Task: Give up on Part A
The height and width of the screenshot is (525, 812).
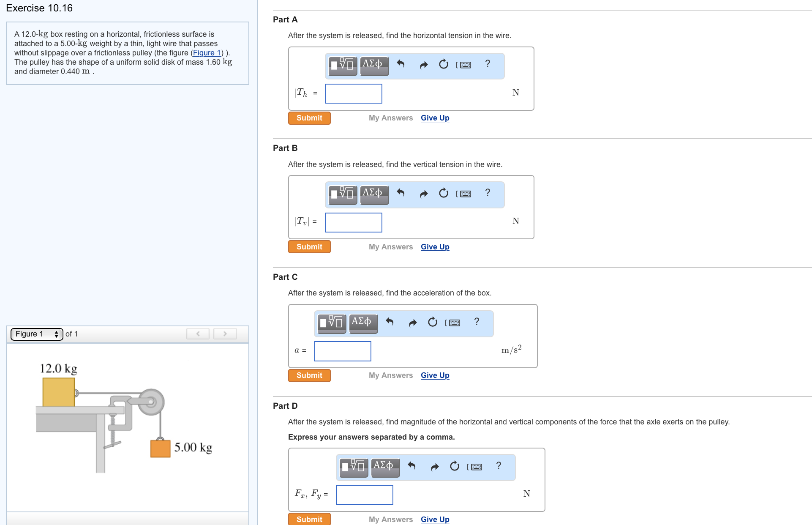Action: pyautogui.click(x=435, y=118)
